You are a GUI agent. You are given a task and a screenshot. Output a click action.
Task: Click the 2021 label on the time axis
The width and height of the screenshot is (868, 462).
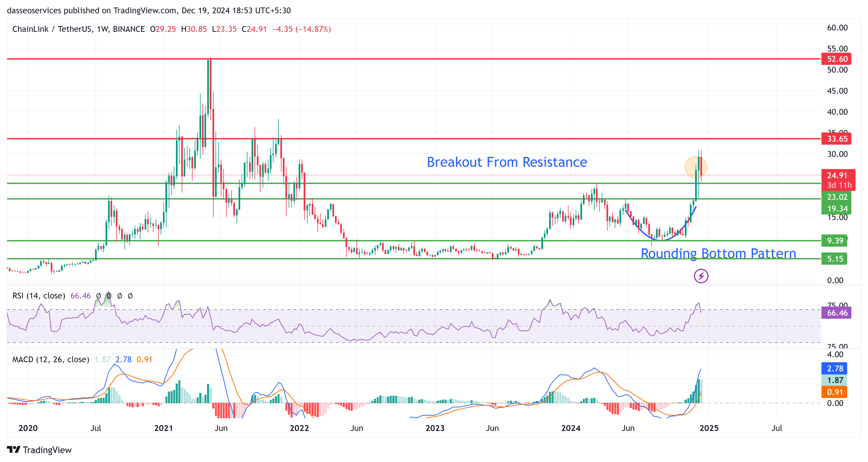click(x=163, y=428)
